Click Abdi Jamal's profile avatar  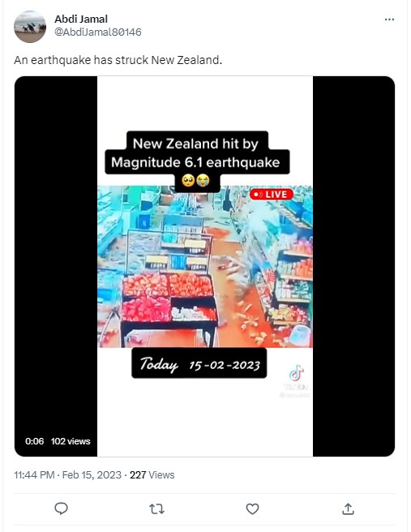coord(30,27)
